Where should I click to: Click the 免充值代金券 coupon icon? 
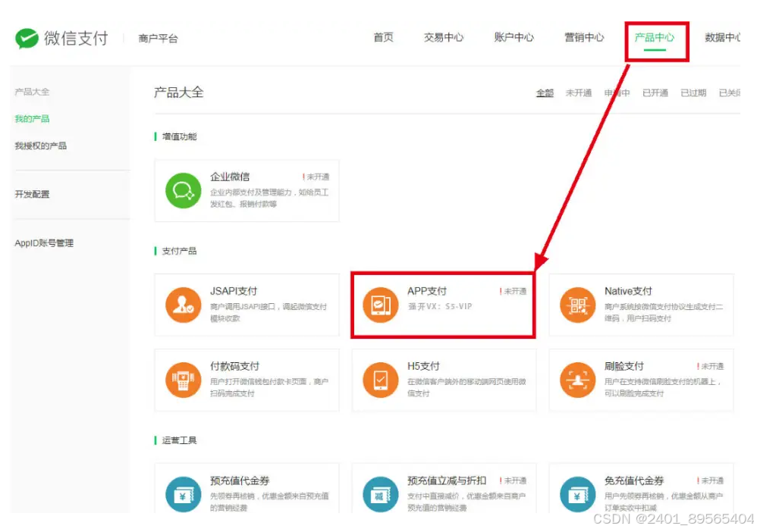(577, 494)
